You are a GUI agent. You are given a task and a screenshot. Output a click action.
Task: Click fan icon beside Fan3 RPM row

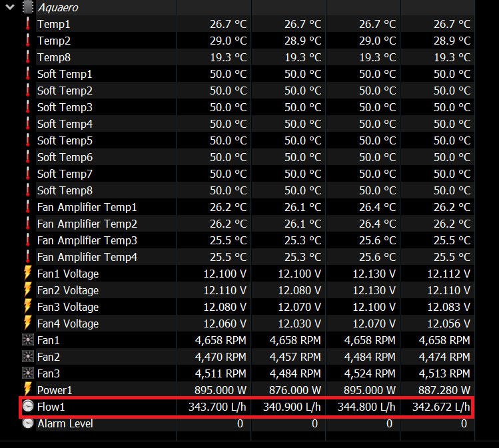point(28,373)
